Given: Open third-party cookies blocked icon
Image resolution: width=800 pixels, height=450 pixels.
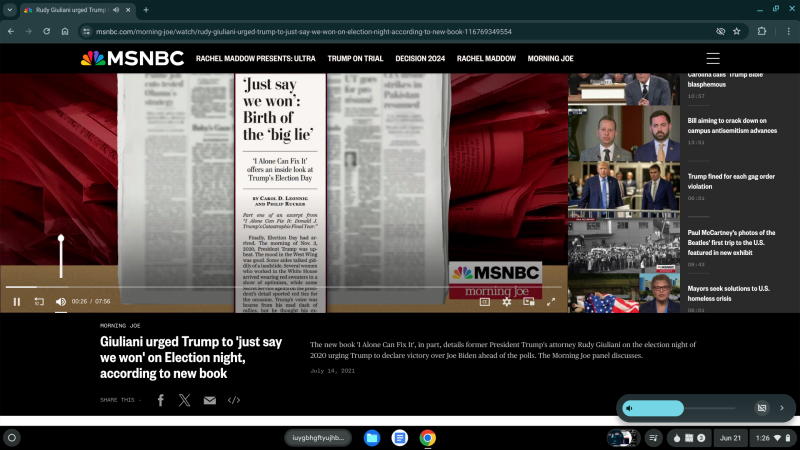Looking at the screenshot, I should [720, 31].
